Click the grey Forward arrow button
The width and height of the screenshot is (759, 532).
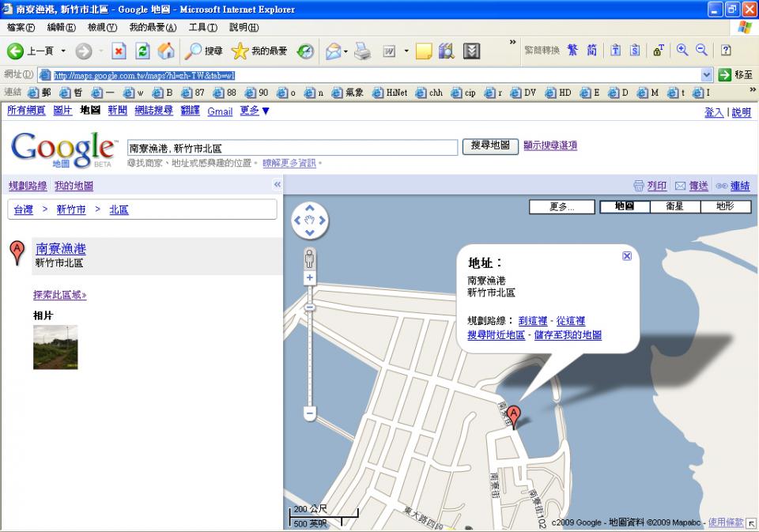click(x=84, y=51)
